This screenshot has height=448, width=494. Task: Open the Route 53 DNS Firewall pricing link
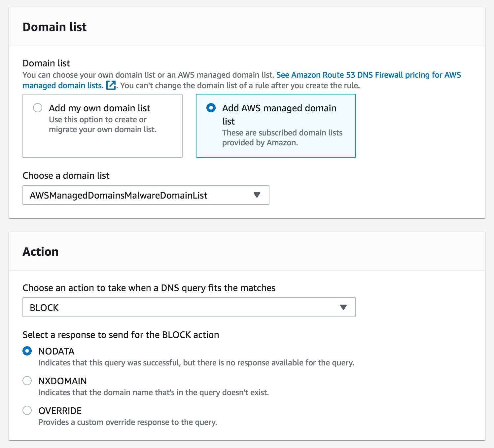click(x=368, y=75)
